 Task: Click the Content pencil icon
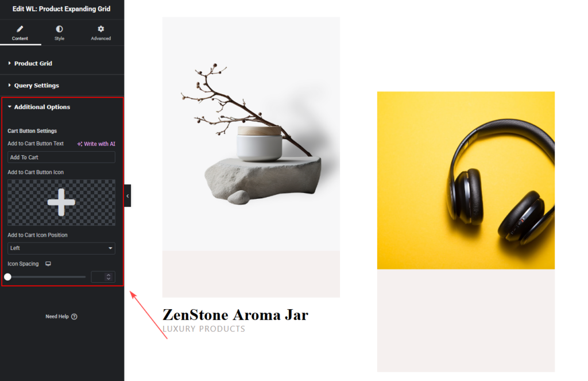20,29
